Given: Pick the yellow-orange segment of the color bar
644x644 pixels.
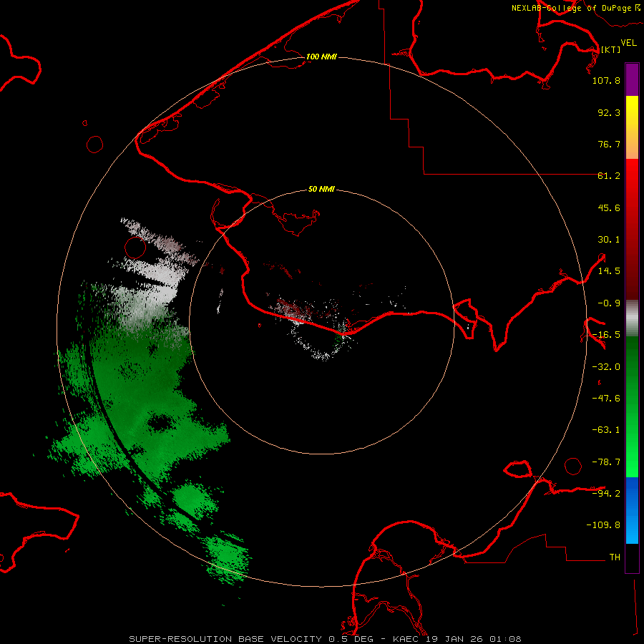Looking at the screenshot, I should (x=632, y=127).
